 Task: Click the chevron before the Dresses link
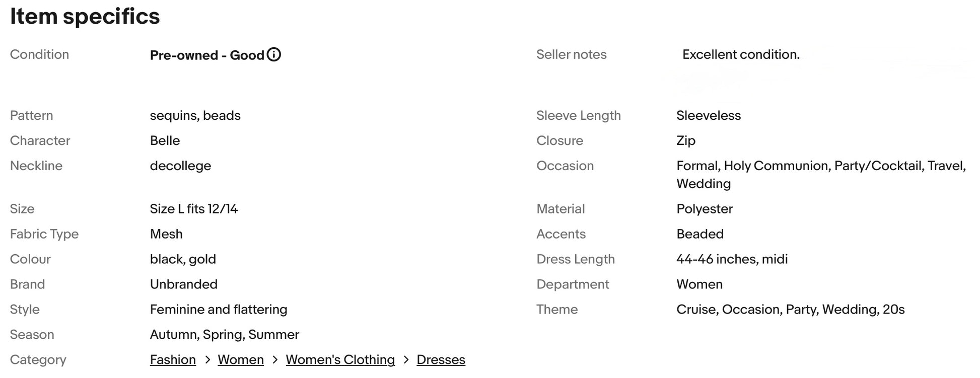(x=406, y=360)
